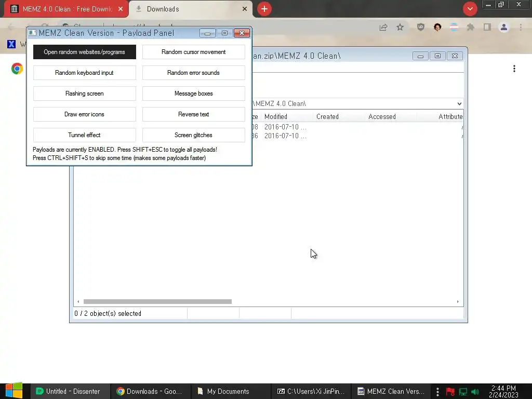Toggle the Screen glitches payload

[193, 135]
